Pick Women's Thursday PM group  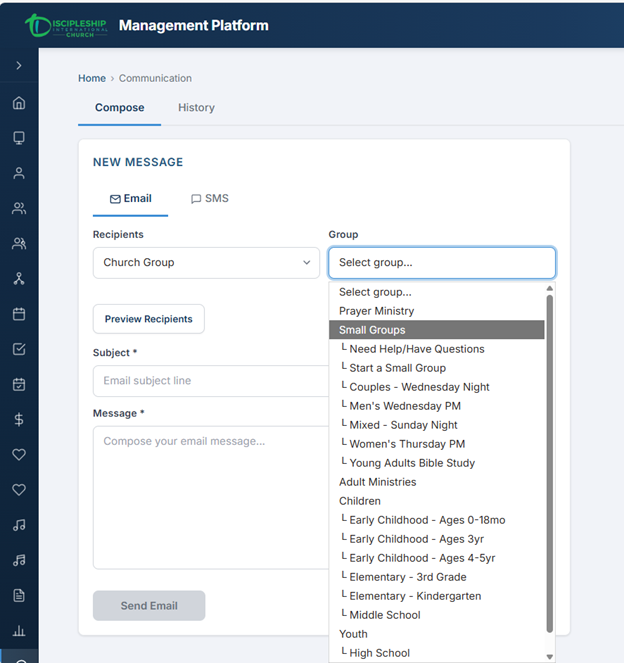click(437, 444)
